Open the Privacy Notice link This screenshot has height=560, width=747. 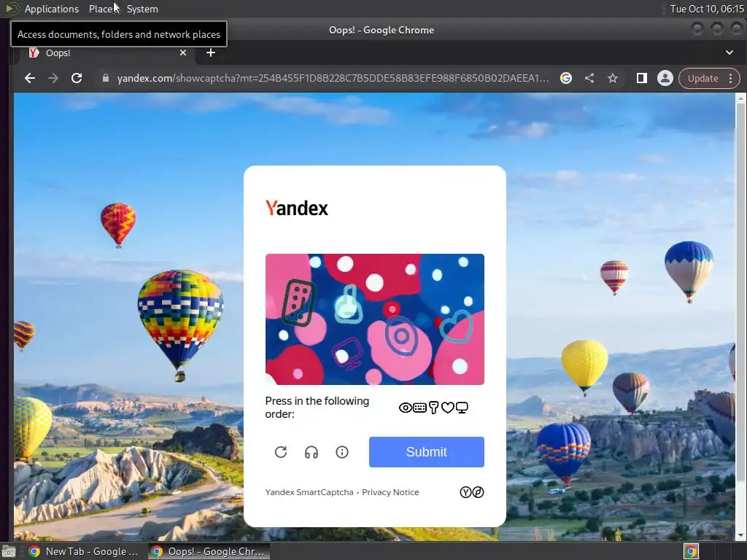[x=390, y=492]
